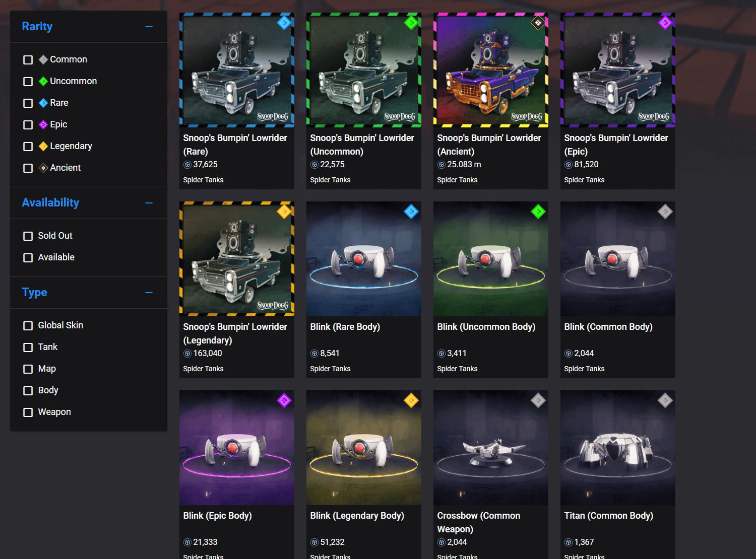This screenshot has height=559, width=756.
Task: Collapse the Availability filter section
Action: pyautogui.click(x=149, y=203)
